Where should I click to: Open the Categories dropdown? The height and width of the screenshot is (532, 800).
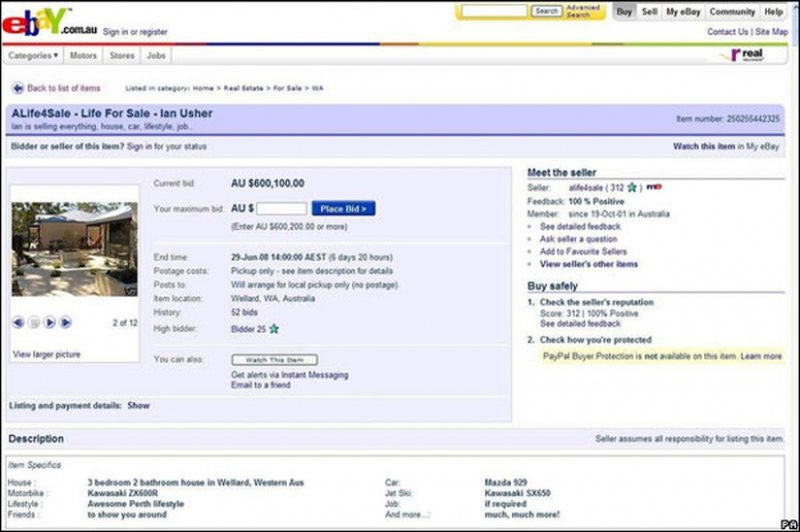coord(34,56)
